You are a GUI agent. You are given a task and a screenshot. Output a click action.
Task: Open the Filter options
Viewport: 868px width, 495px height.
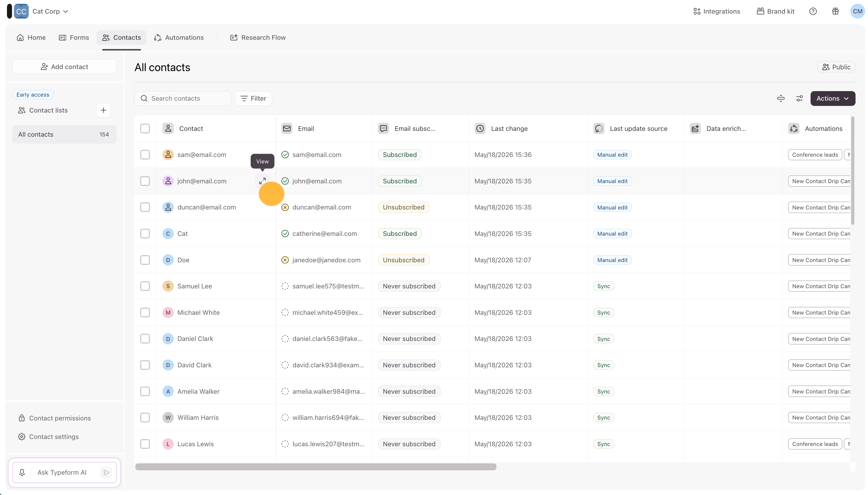(253, 98)
